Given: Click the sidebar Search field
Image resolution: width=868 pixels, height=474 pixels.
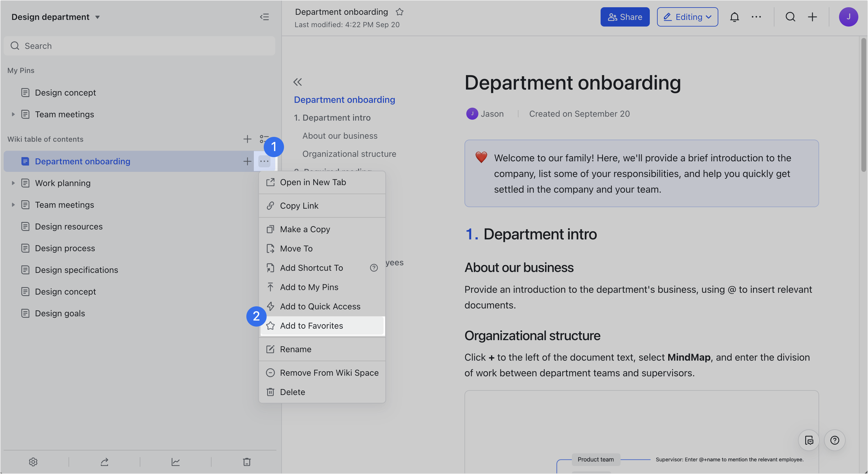Looking at the screenshot, I should click(x=139, y=46).
